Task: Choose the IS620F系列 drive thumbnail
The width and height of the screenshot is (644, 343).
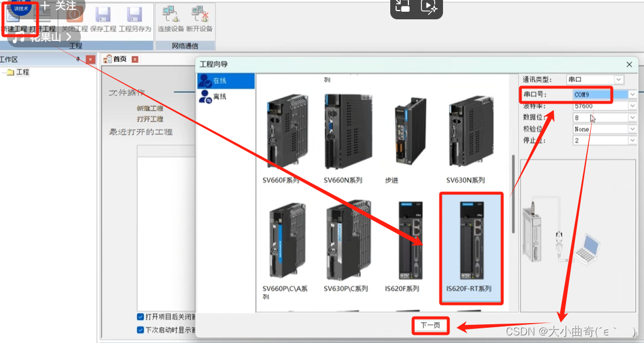Action: click(x=410, y=241)
